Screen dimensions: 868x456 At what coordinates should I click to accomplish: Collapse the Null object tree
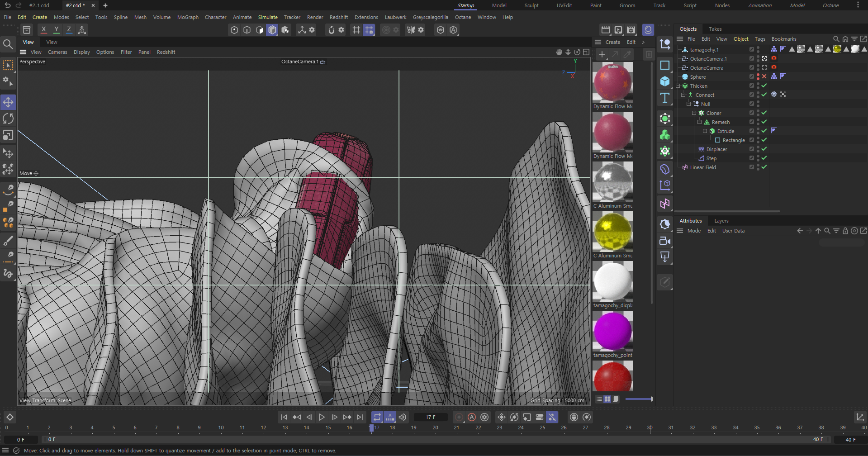[689, 104]
